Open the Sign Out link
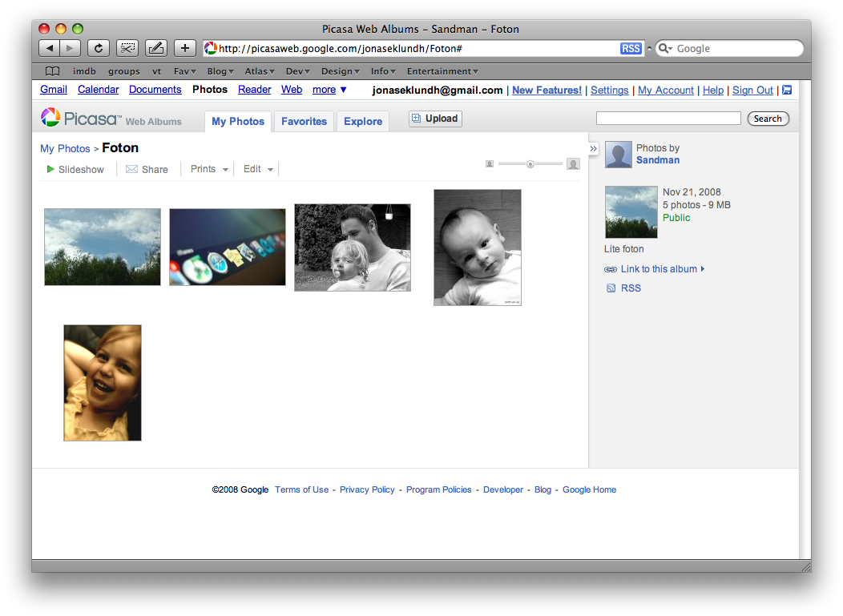The image size is (843, 616). click(x=752, y=91)
